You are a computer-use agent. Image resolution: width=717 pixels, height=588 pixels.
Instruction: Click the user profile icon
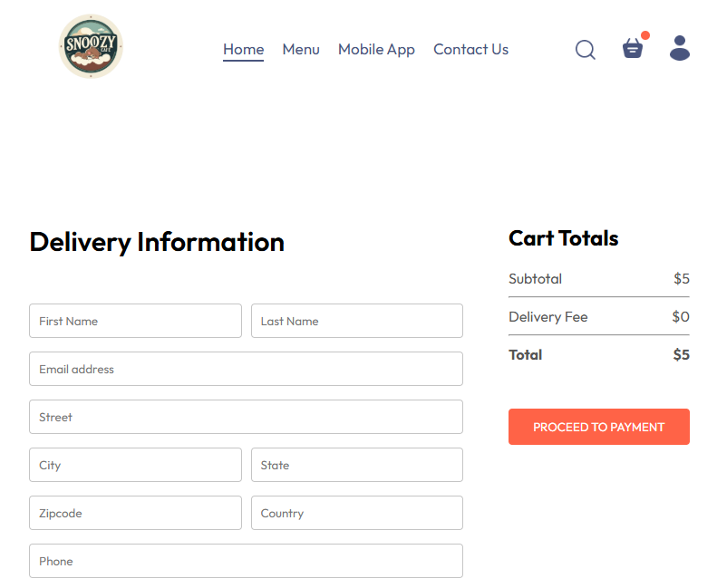click(x=680, y=48)
